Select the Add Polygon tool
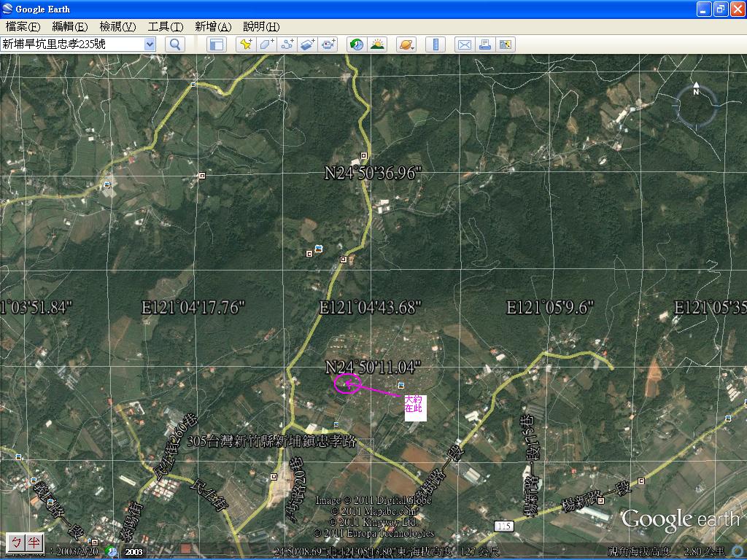The width and height of the screenshot is (747, 560). (x=266, y=44)
